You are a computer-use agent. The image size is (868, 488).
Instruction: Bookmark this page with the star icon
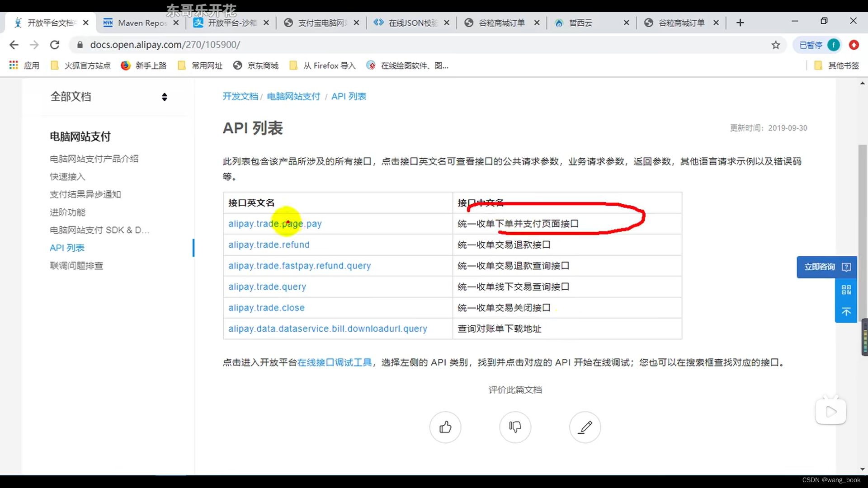coord(776,45)
